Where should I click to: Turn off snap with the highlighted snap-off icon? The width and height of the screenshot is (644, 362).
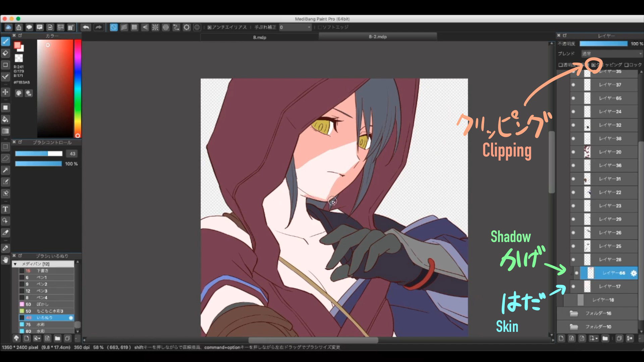click(x=114, y=27)
